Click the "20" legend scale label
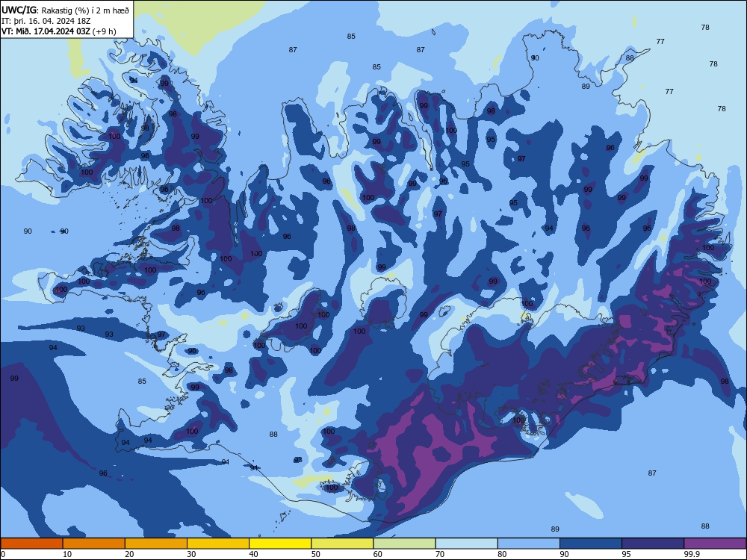Image resolution: width=747 pixels, height=560 pixels. coord(129,554)
